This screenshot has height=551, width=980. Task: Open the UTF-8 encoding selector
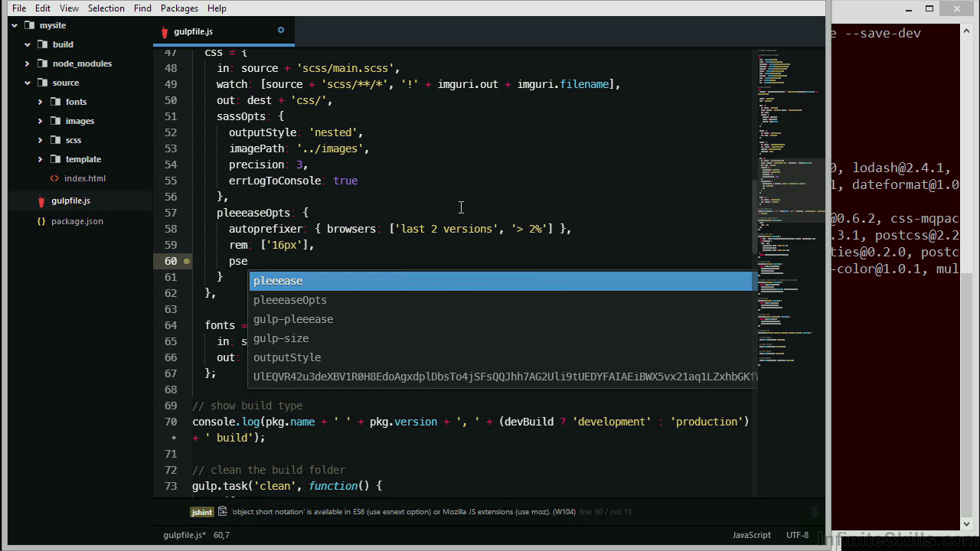click(x=797, y=535)
